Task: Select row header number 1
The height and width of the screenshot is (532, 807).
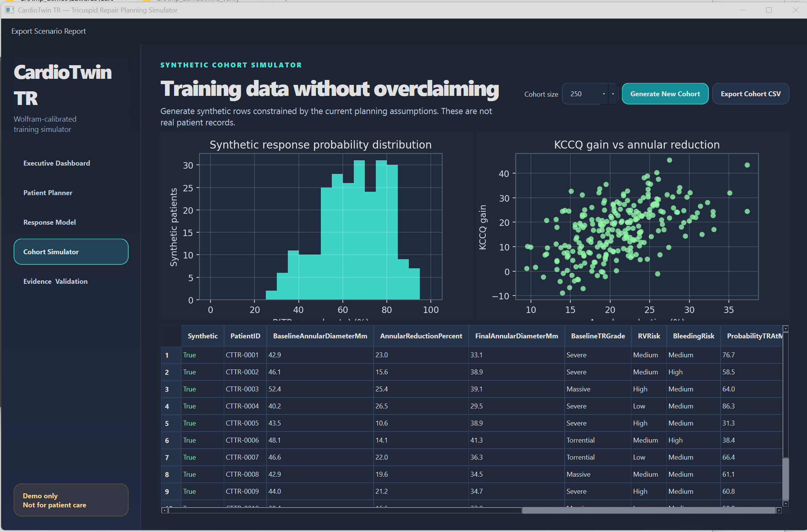Action: point(171,355)
